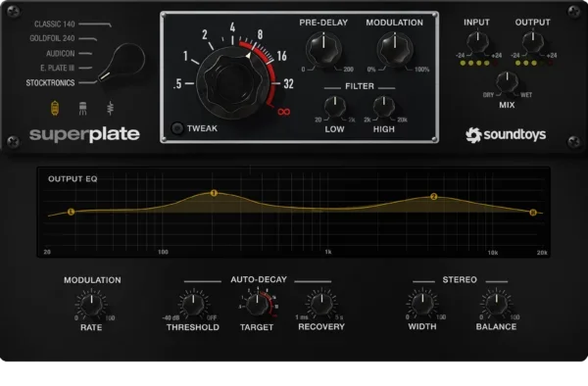Screen dimensions: 588x386
Task: Click the STEREO section label
Action: pos(460,280)
